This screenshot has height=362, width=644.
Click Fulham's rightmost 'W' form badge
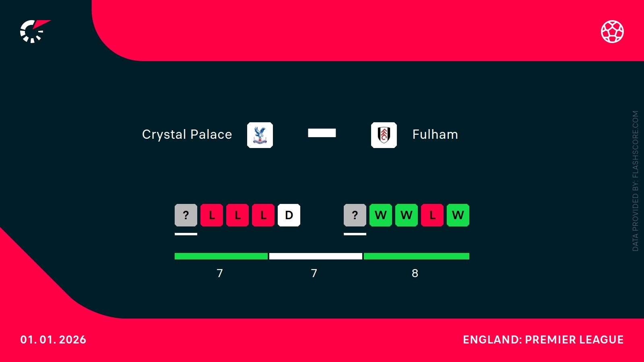coord(458,215)
